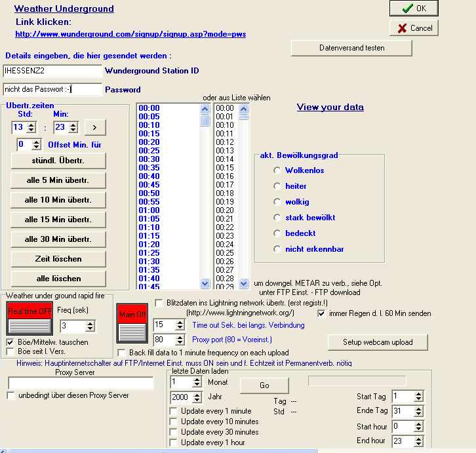Click up arrow of right time list scrollbar
This screenshot has width=476, height=453.
(x=244, y=109)
